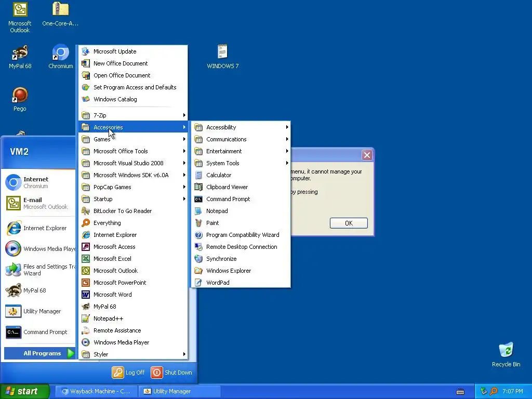Viewport: 532px width, 399px height.
Task: Expand the Microsoft Windows SDK v6.0A submenu
Action: pos(134,175)
